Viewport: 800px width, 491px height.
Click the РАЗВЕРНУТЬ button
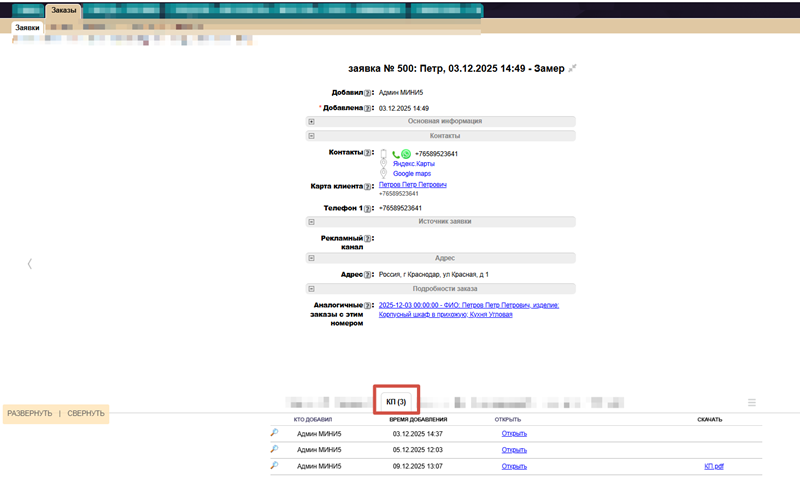29,413
